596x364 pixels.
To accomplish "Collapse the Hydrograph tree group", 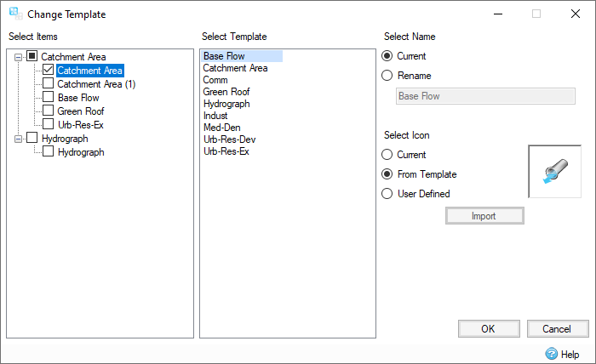I will click(19, 138).
